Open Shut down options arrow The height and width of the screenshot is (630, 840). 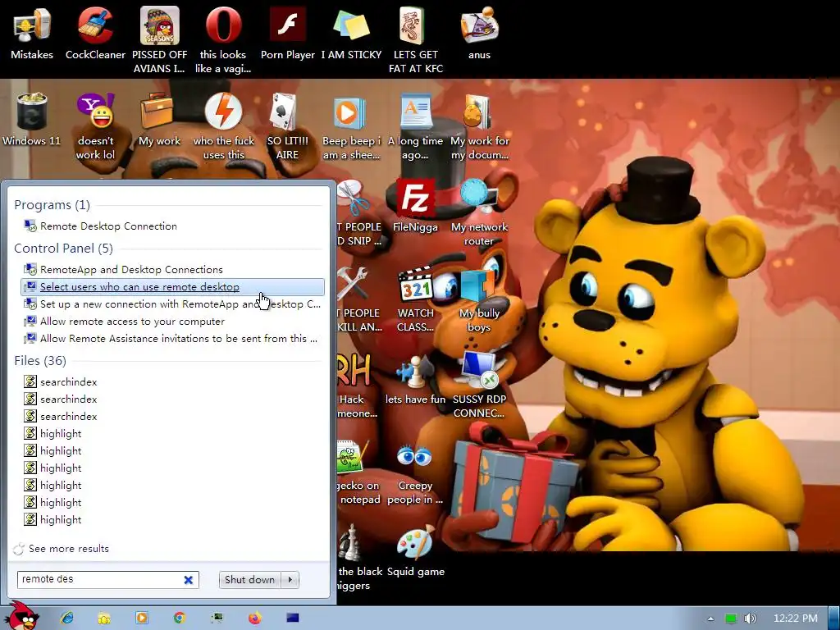(x=290, y=580)
